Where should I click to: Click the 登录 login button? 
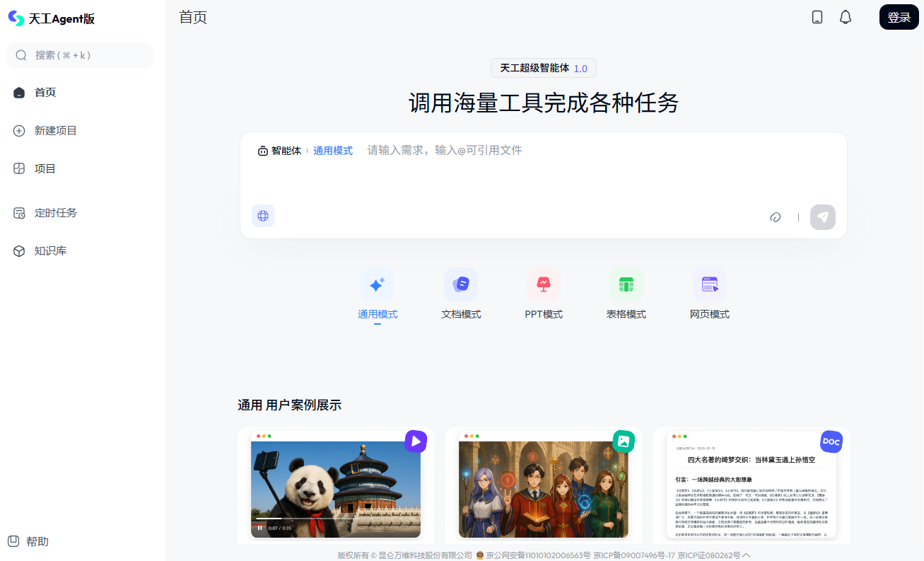pyautogui.click(x=899, y=17)
